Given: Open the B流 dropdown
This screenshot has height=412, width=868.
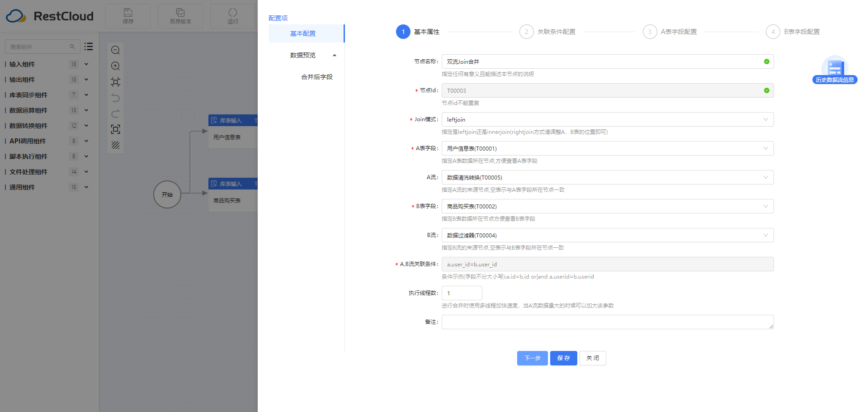Looking at the screenshot, I should click(x=608, y=235).
